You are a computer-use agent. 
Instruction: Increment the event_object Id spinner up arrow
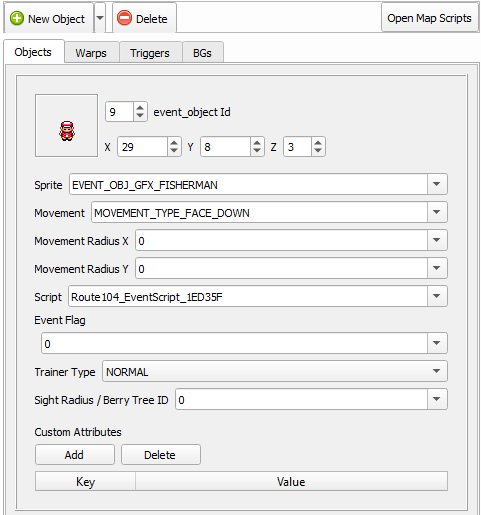(140, 108)
